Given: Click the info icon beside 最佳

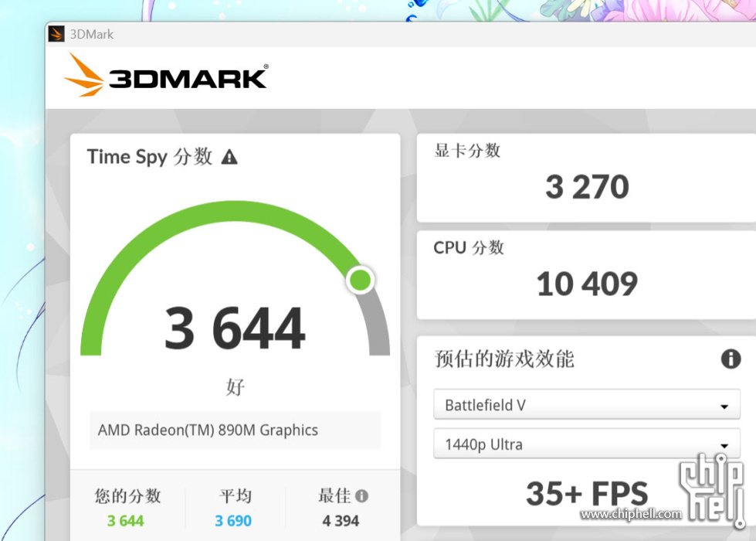Looking at the screenshot, I should [x=361, y=495].
